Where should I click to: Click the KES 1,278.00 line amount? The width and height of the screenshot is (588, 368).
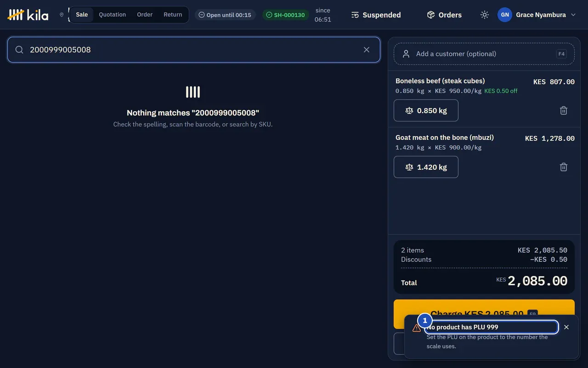pos(550,138)
